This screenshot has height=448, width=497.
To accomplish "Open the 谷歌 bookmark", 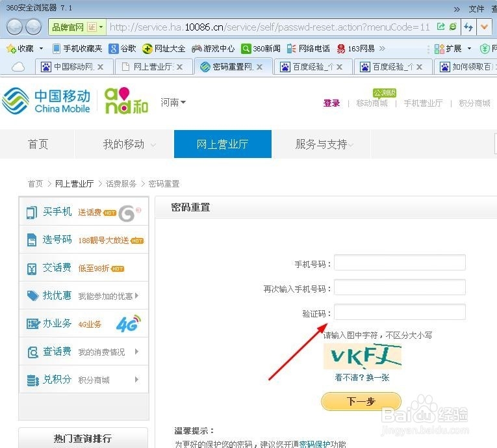I will pos(122,49).
